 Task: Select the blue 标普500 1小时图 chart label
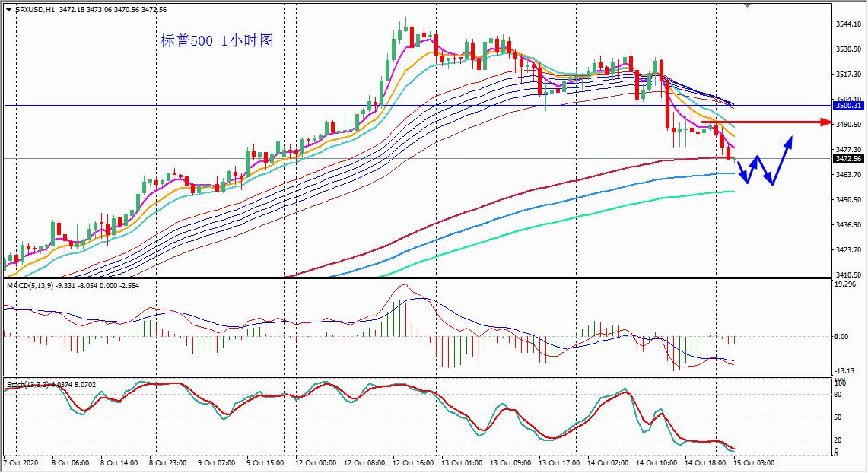pos(217,40)
